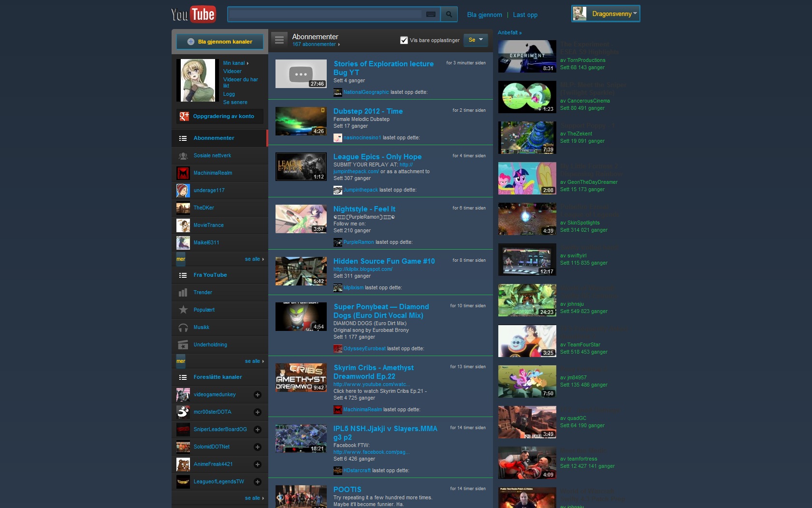Open the POOTIS video title

tap(347, 490)
